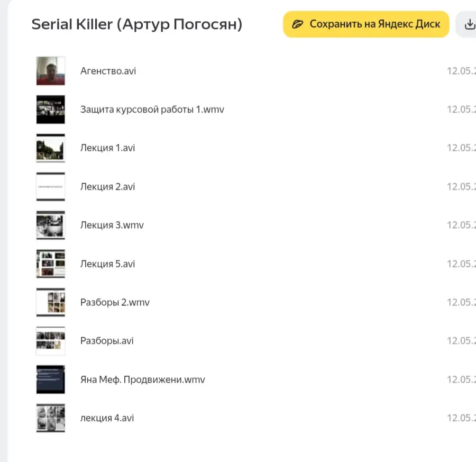Click the date next to Лекция 5.avi
The height and width of the screenshot is (462, 476).
click(461, 264)
